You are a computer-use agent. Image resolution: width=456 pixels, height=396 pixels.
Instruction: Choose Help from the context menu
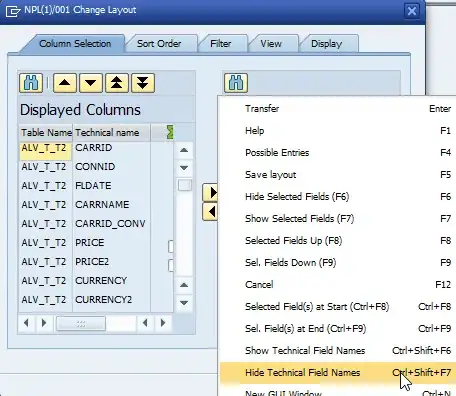click(337, 131)
